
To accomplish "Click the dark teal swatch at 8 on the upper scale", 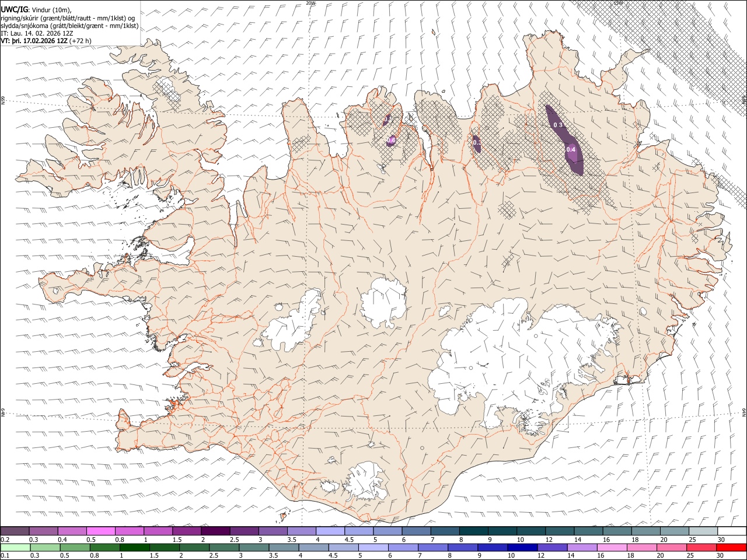I will tap(473, 531).
